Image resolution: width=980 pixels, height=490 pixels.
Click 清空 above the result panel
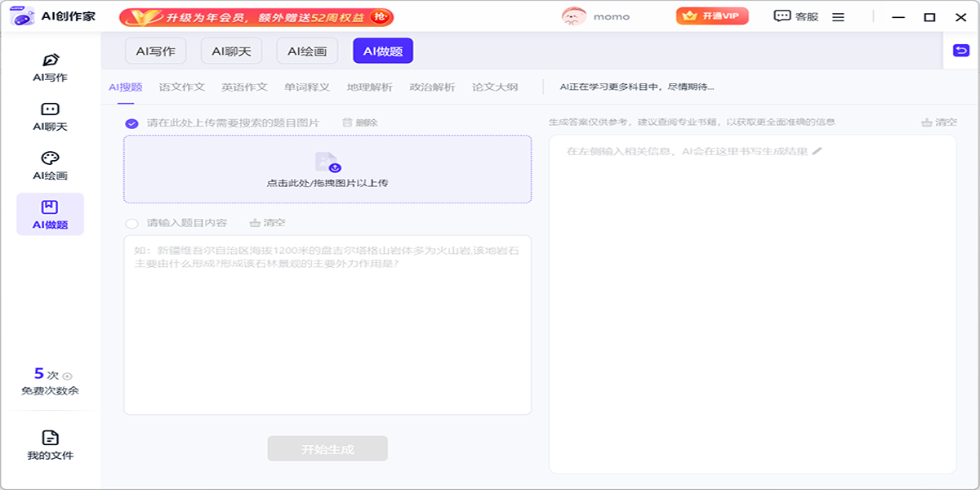(x=939, y=122)
